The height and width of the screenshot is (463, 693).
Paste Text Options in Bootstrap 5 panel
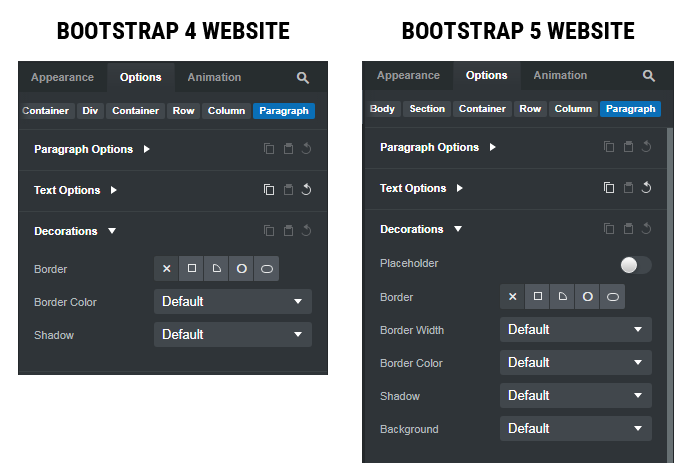click(x=628, y=188)
